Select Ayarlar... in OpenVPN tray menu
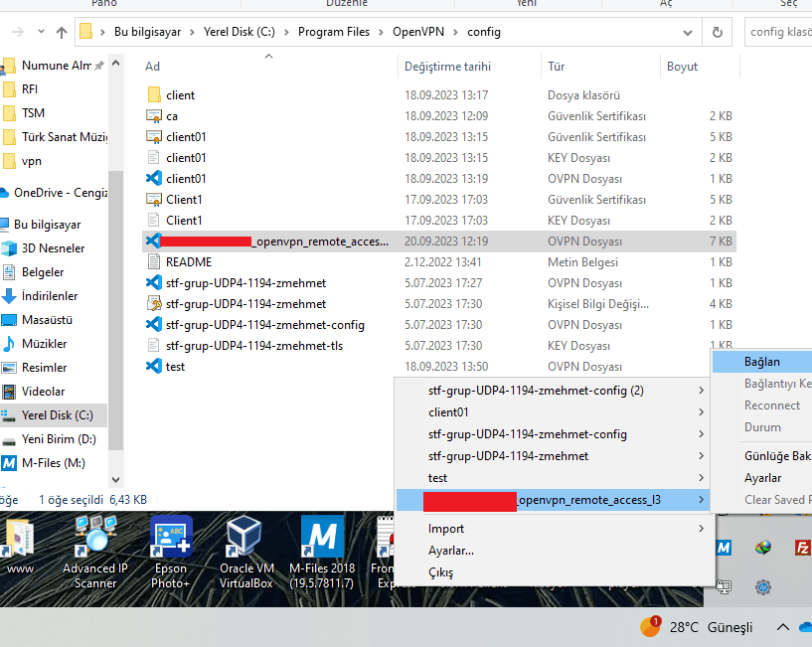This screenshot has width=812, height=647. (x=450, y=551)
